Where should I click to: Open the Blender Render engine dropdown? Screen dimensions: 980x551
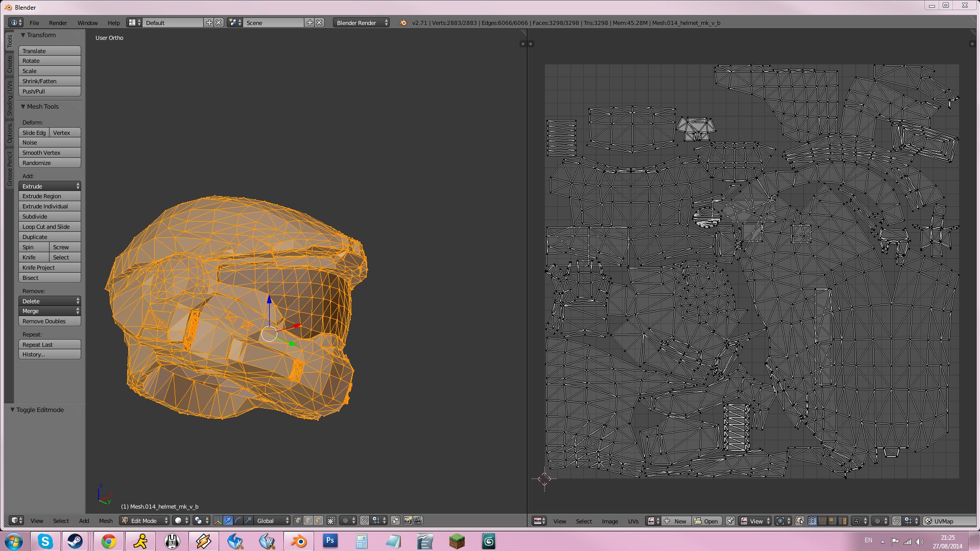point(361,22)
